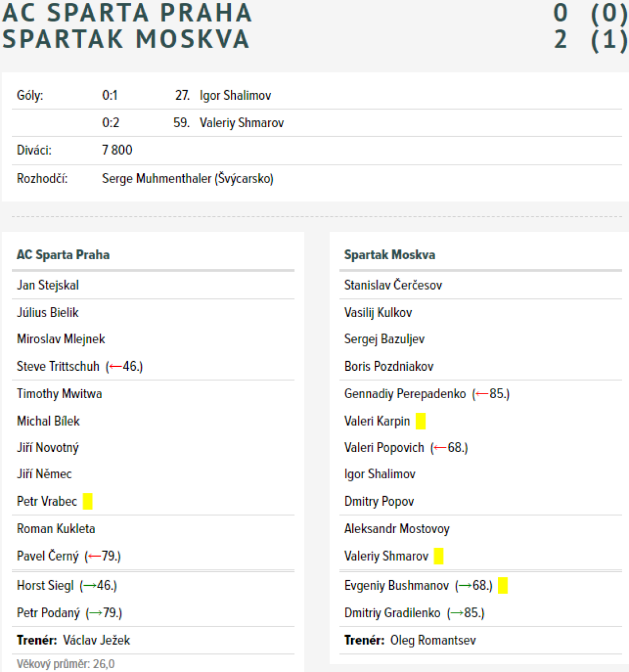The height and width of the screenshot is (672, 629).
Task: Click Valeriy Shmarov's yellow card in lineup
Action: pos(439,556)
